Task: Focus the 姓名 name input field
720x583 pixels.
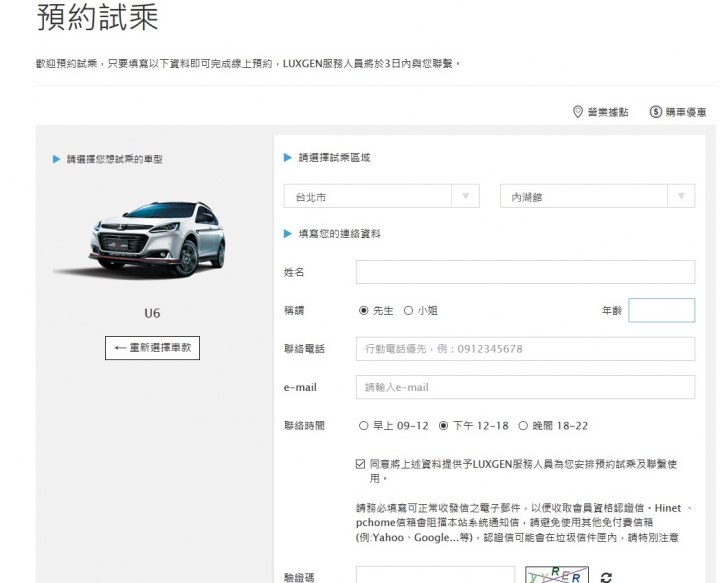Action: pos(525,272)
